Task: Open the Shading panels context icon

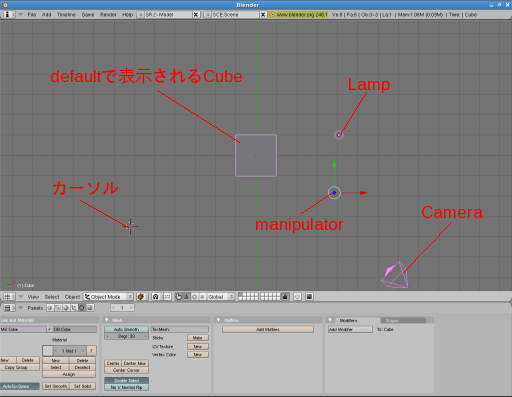Action: coord(66,308)
